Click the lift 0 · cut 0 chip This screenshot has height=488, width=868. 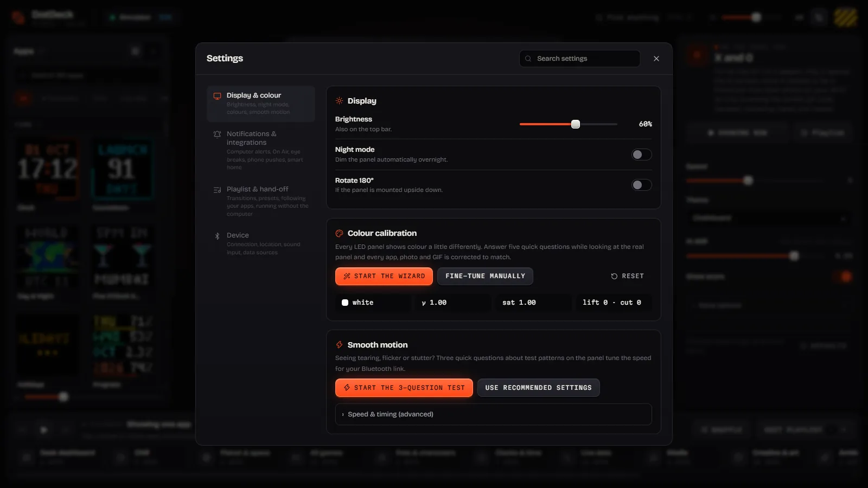pos(614,303)
